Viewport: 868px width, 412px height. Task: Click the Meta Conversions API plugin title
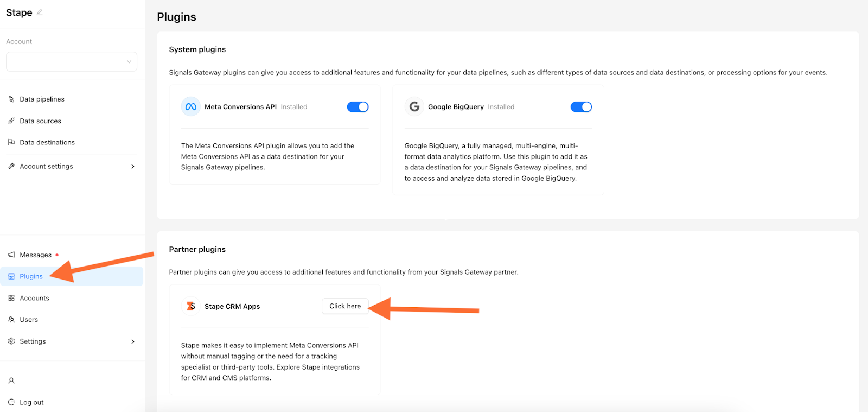coord(240,107)
